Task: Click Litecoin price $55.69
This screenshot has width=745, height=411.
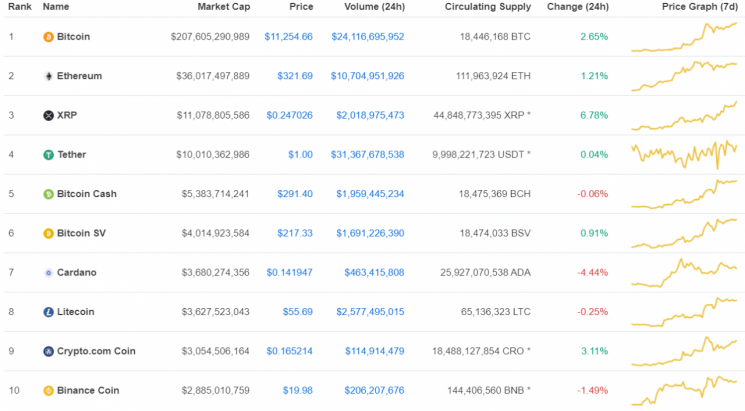Action: (x=298, y=312)
